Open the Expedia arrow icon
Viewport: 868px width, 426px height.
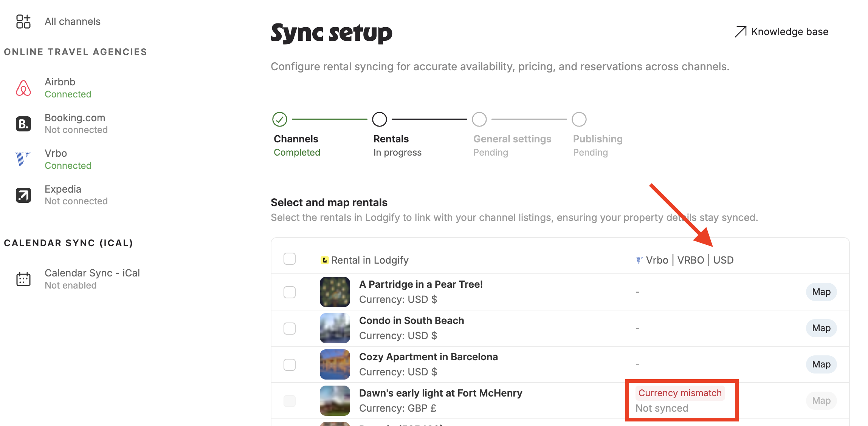click(x=23, y=195)
